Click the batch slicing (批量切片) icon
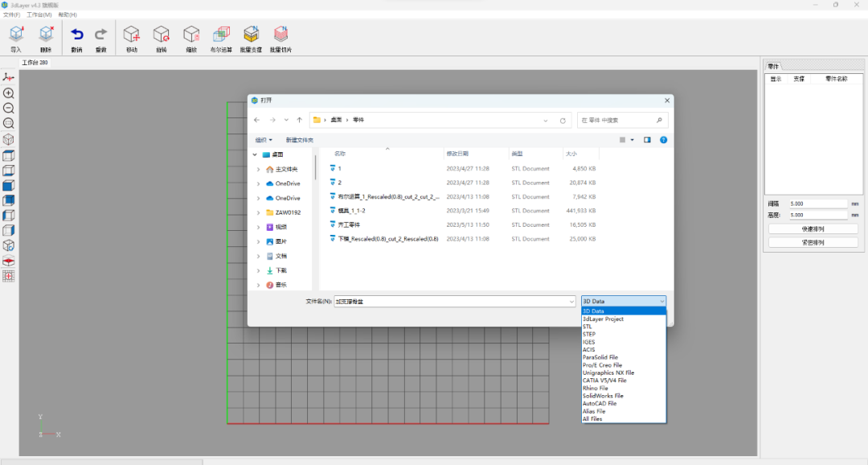 (280, 35)
